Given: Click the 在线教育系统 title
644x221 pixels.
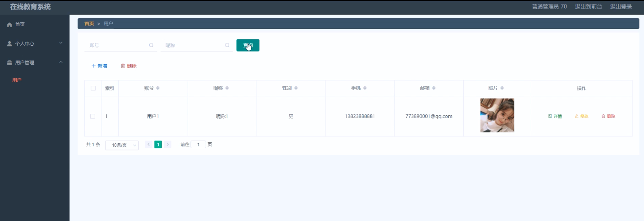Looking at the screenshot, I should (31, 7).
